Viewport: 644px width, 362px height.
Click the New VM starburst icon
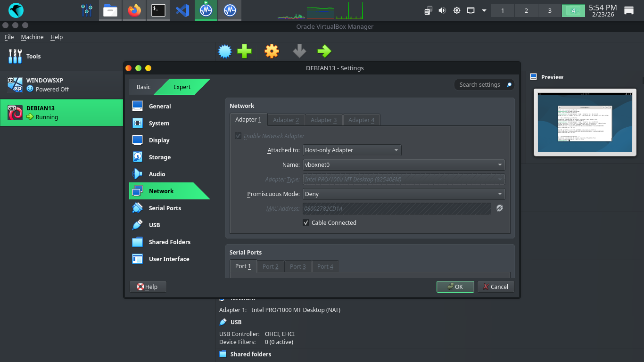click(x=225, y=51)
